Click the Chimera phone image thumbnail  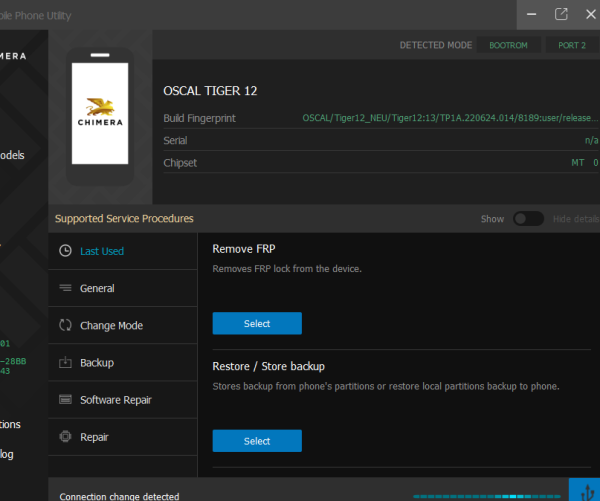coord(100,116)
